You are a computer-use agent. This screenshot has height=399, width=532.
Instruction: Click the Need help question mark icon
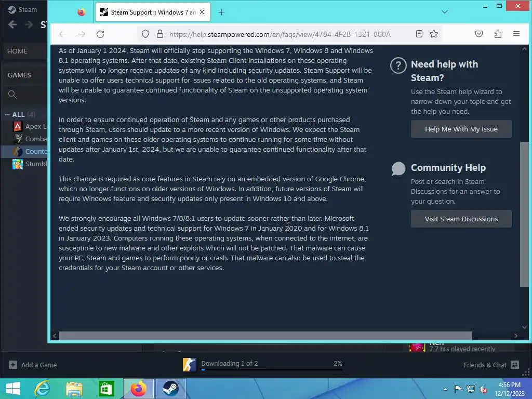(x=398, y=65)
